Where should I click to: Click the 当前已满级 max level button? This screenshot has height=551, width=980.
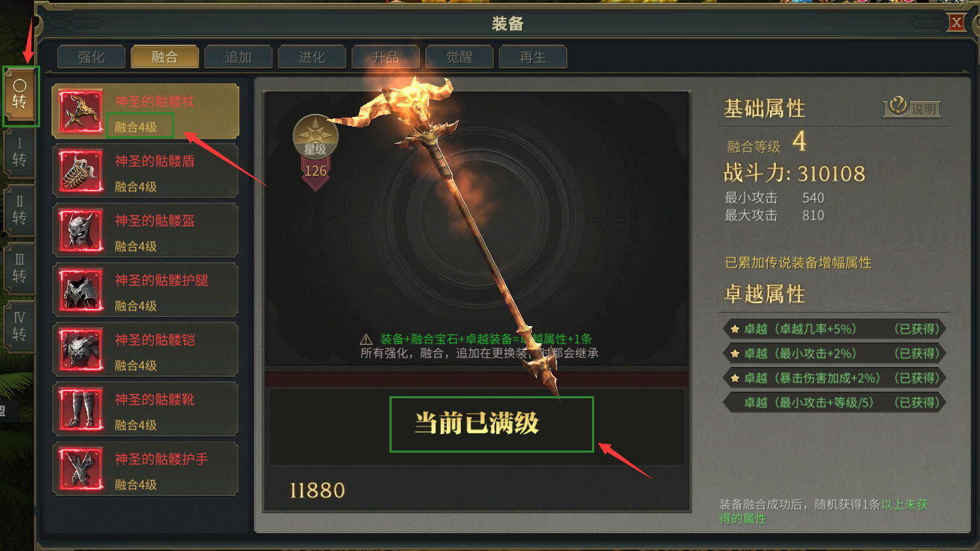491,424
